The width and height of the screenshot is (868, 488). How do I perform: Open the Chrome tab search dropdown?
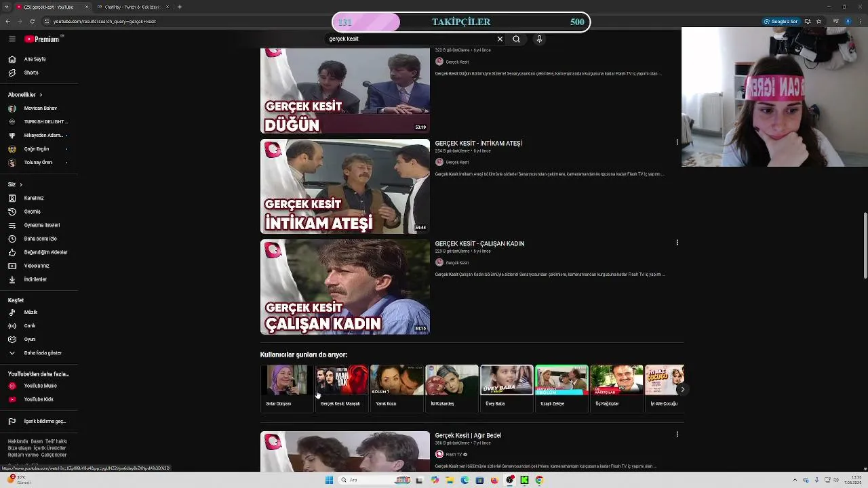[x=7, y=7]
